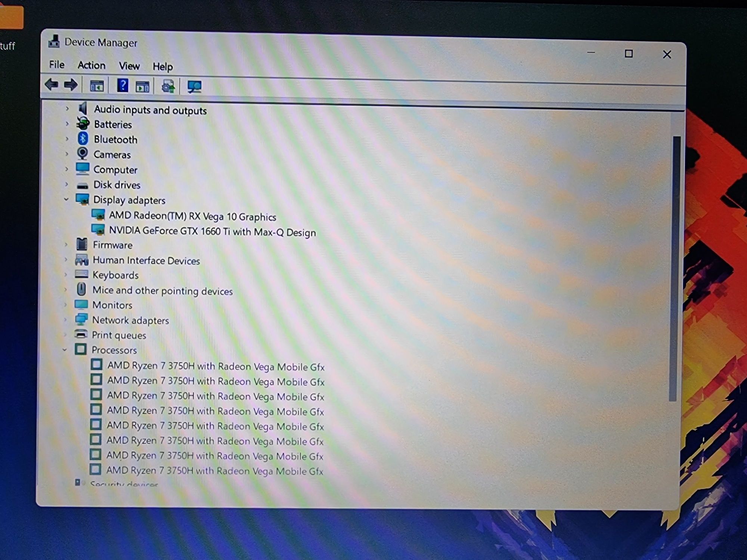
Task: Click the vertical scrollbar thumb
Action: (675, 269)
